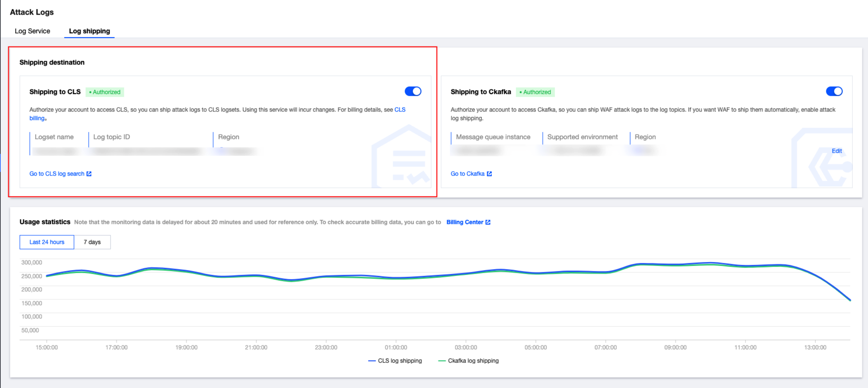Click the green line marker for Ckafka log shipping legend
The image size is (868, 388).
tap(442, 361)
